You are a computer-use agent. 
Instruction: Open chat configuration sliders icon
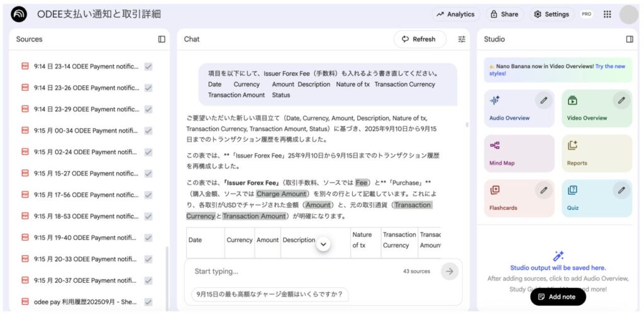(462, 39)
